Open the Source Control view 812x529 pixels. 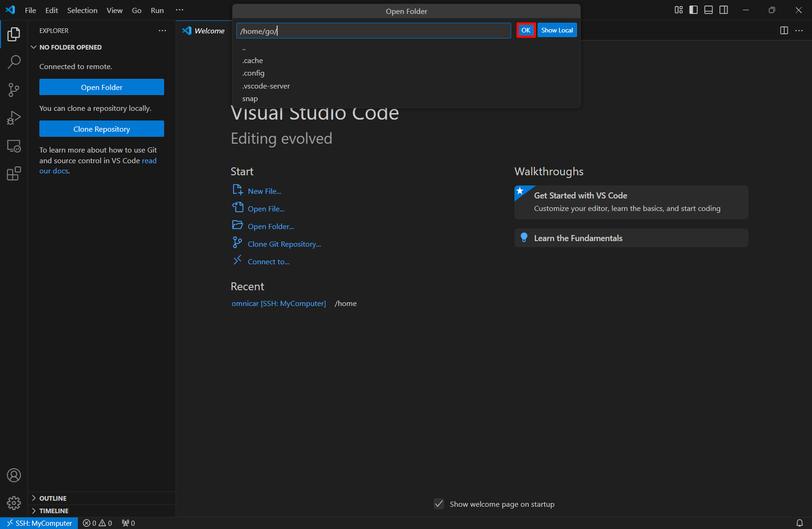(x=14, y=90)
